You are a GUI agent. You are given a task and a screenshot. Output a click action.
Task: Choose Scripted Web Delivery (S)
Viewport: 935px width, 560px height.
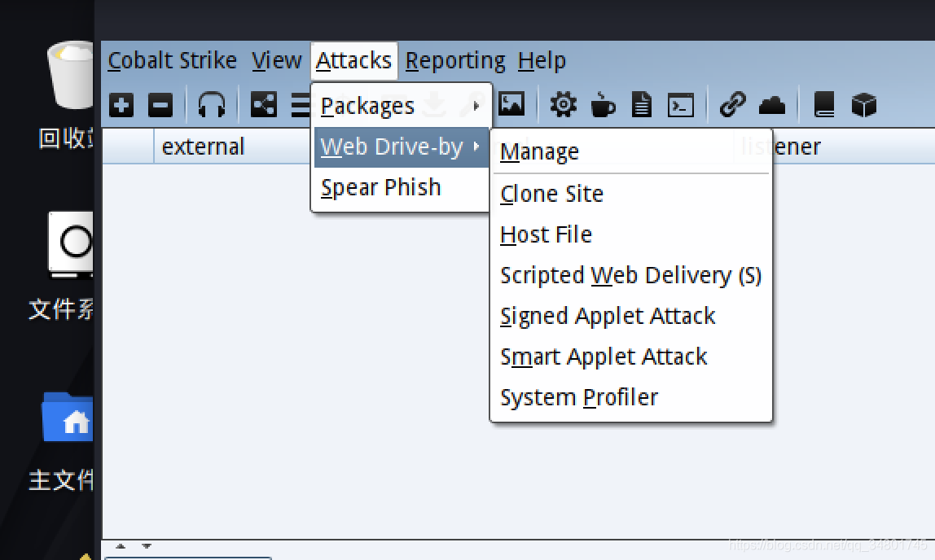click(630, 276)
